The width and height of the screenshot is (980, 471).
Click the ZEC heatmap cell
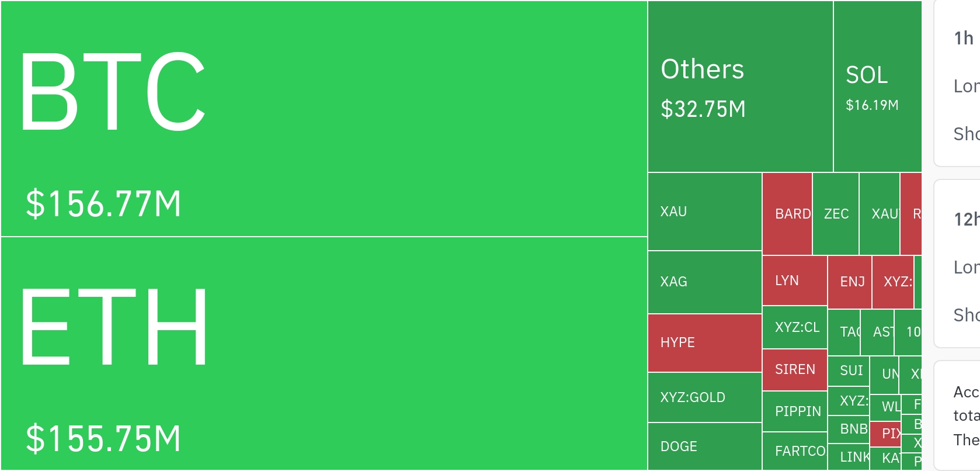(x=836, y=214)
